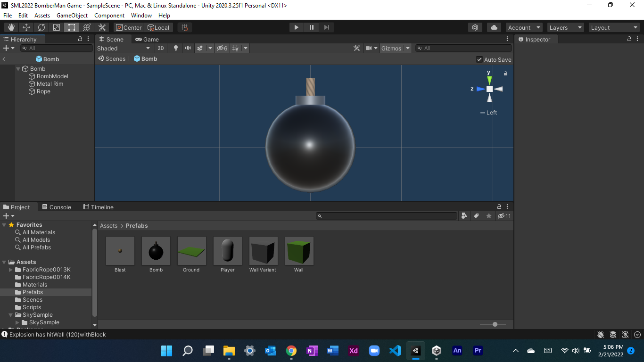Collapse the Assets folder tree
This screenshot has width=644, height=362.
tap(4, 262)
